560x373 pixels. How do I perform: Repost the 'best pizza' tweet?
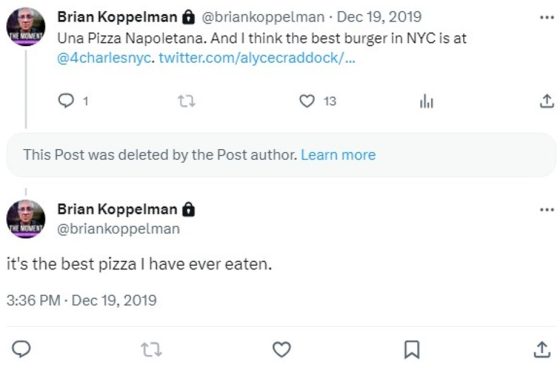coord(151,350)
